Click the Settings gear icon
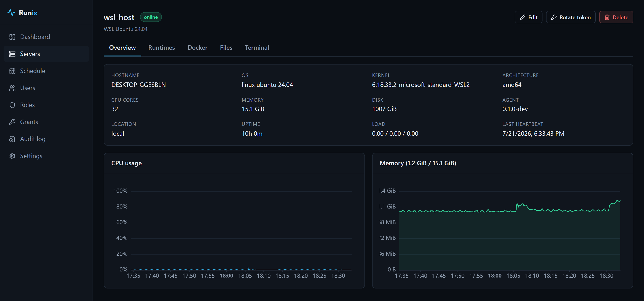This screenshot has width=644, height=301. (12, 156)
